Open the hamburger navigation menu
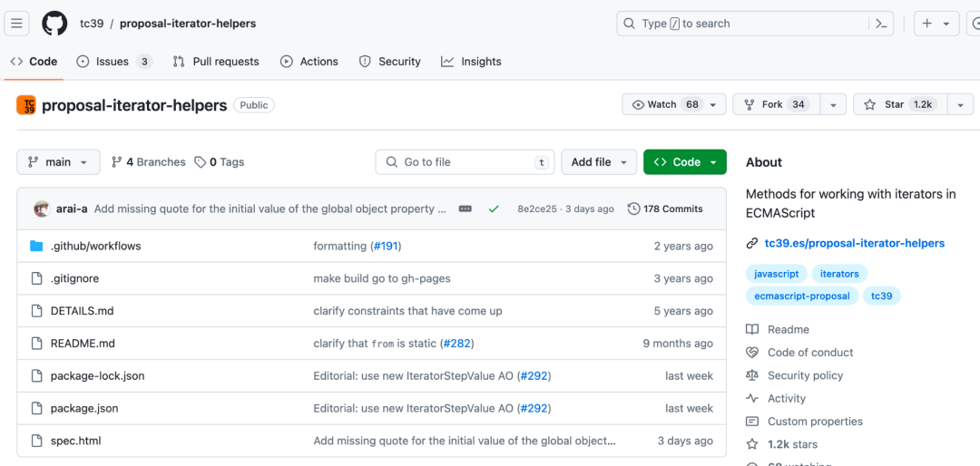The image size is (980, 466). coord(17,24)
